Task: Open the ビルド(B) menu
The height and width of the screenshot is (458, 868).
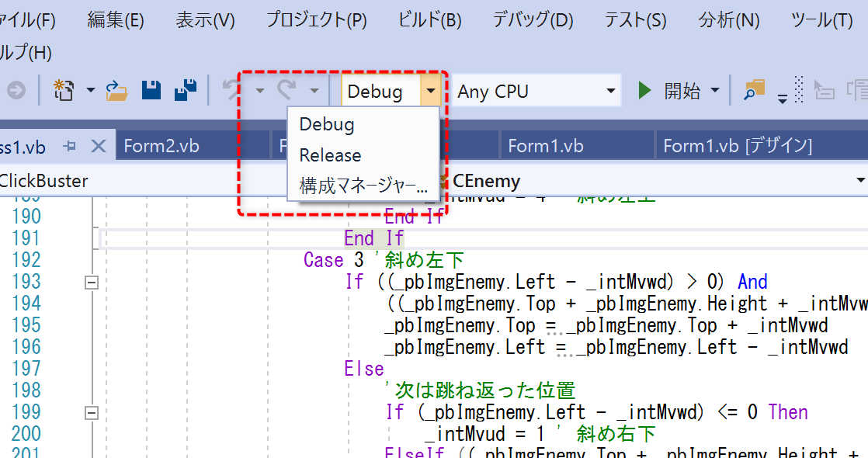Action: [430, 20]
